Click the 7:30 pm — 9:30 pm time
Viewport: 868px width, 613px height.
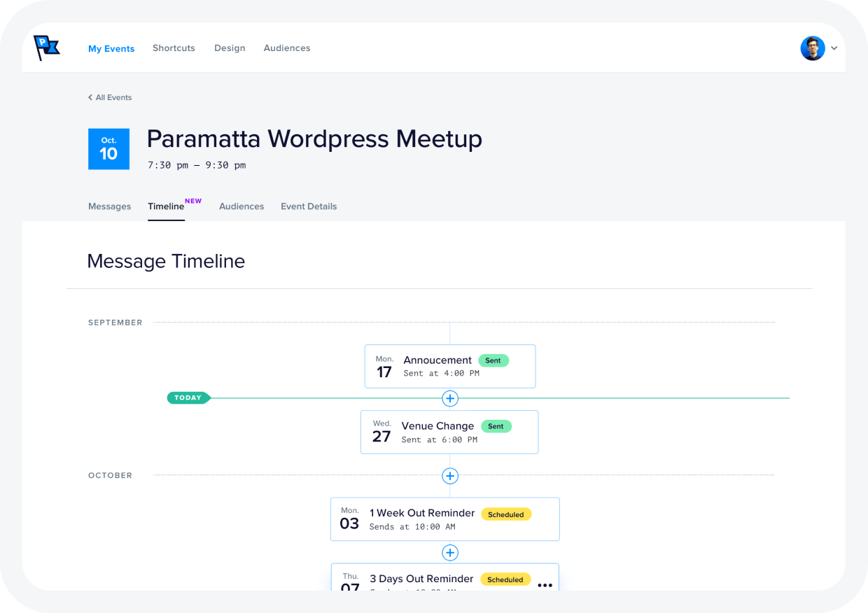197,166
